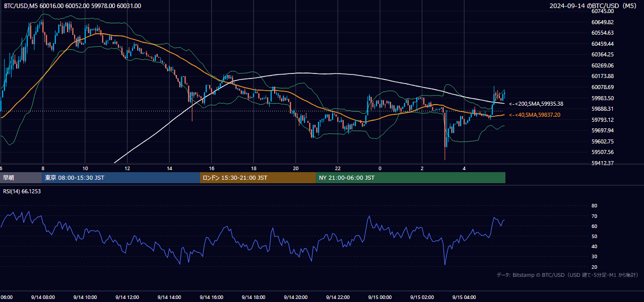The width and height of the screenshot is (644, 302).
Task: Click price axis label 60173.88
Action: [x=602, y=76]
